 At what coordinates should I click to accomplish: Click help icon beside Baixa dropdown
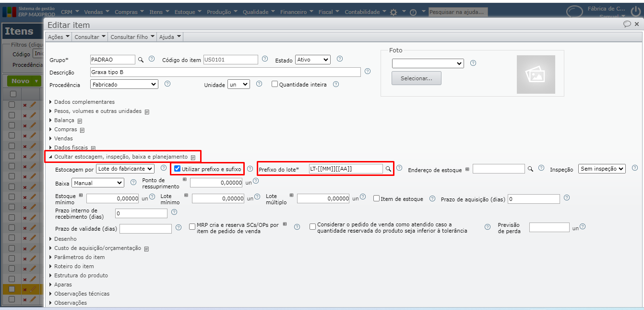click(x=133, y=182)
